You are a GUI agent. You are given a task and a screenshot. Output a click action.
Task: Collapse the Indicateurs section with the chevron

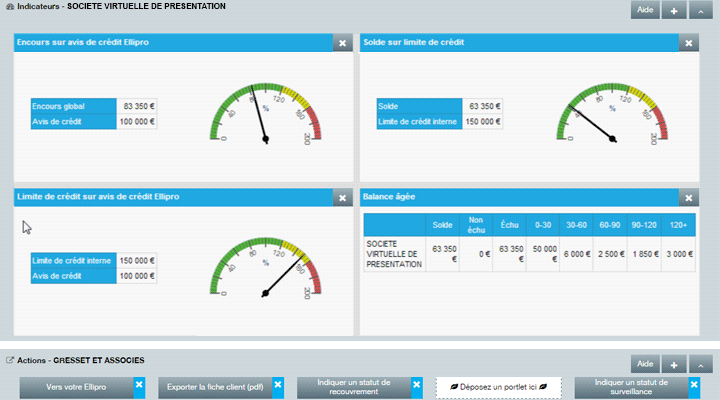699,10
